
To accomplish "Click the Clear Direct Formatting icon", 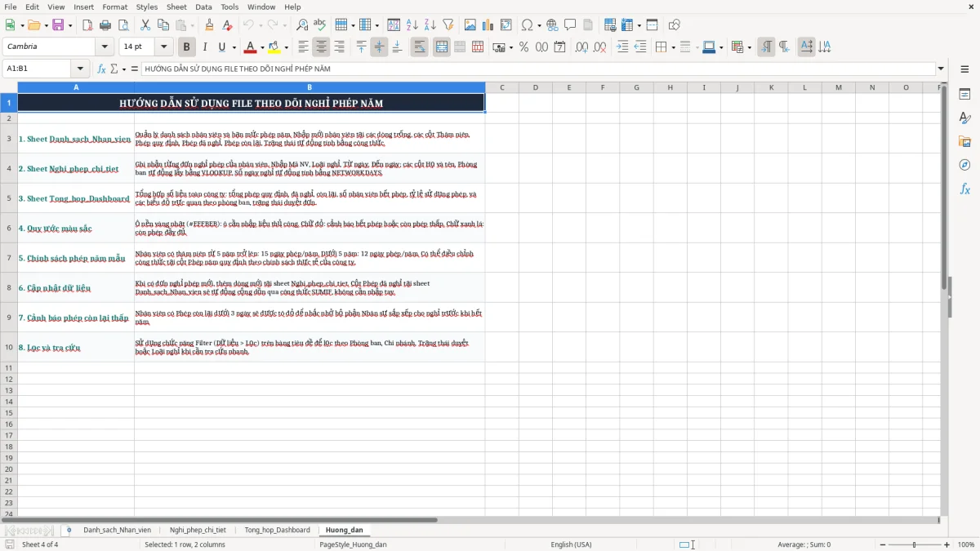I will (228, 25).
